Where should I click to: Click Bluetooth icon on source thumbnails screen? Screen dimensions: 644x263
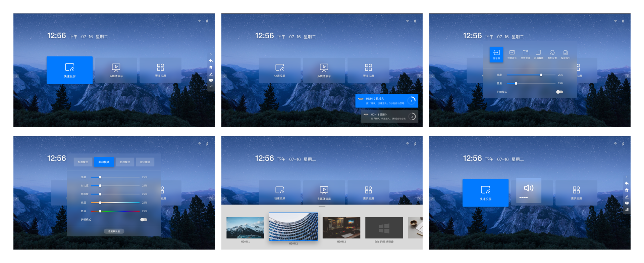[x=415, y=143]
